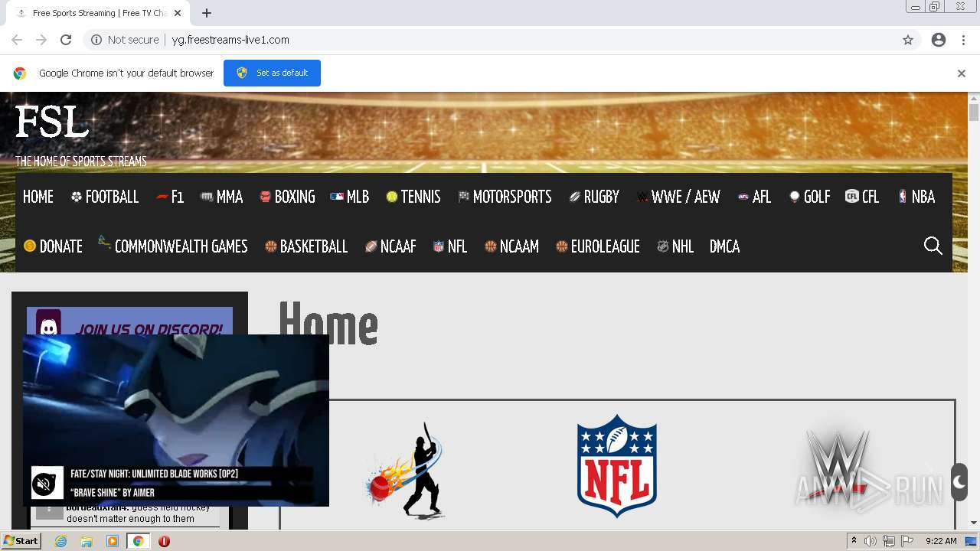Dismiss the default browser infobar
The image size is (980, 551).
(962, 73)
